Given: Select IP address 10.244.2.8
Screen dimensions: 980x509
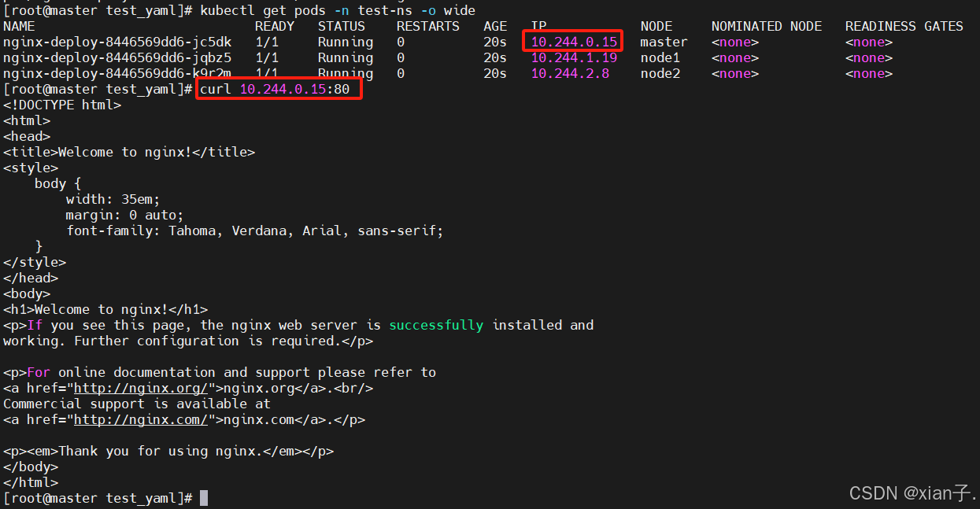Looking at the screenshot, I should click(x=570, y=73).
